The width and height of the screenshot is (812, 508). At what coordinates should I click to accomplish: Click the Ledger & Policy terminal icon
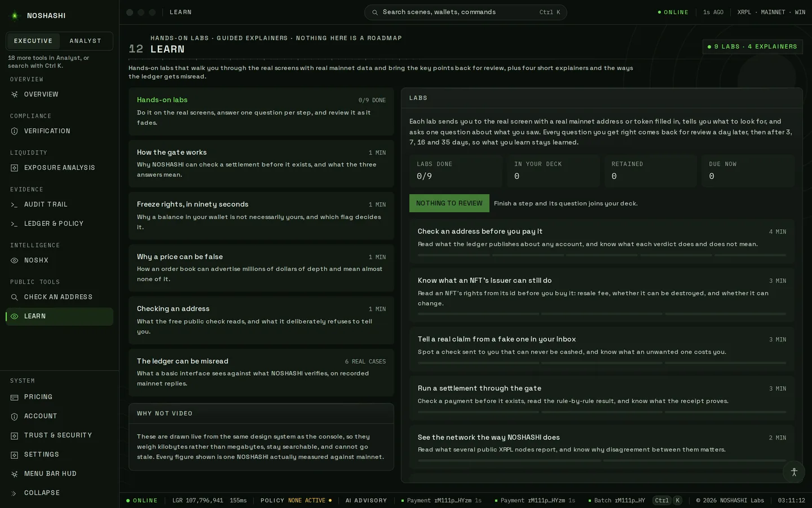[x=15, y=224]
